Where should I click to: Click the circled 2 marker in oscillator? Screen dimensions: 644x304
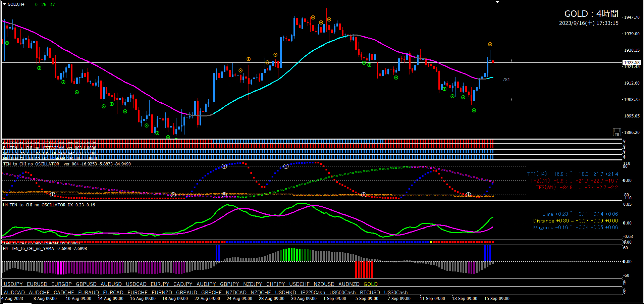tap(173, 195)
